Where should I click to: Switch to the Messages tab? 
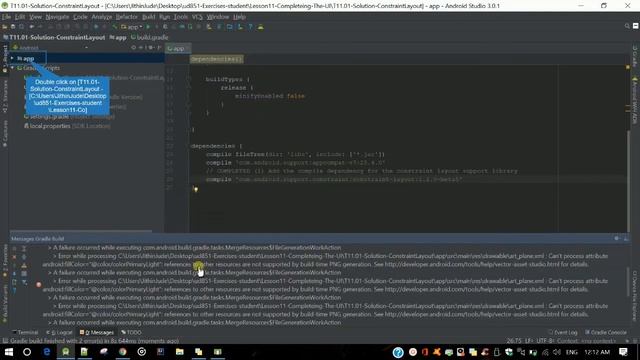(97, 332)
